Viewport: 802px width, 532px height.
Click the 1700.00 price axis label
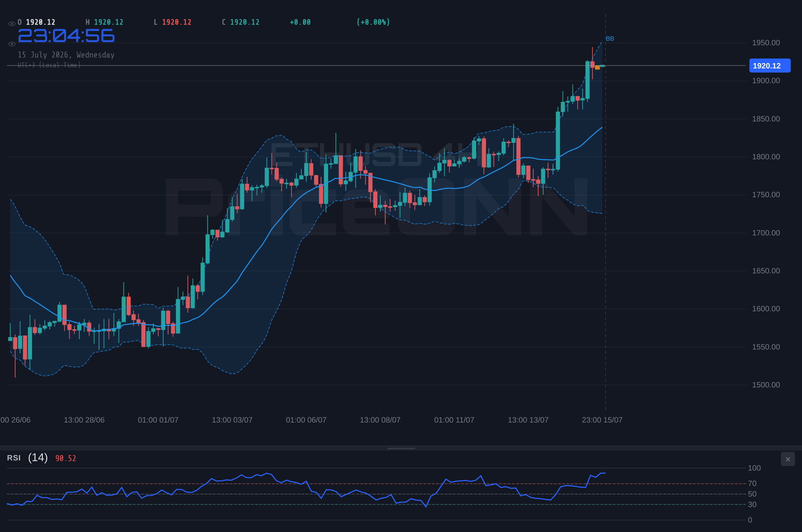coord(766,233)
